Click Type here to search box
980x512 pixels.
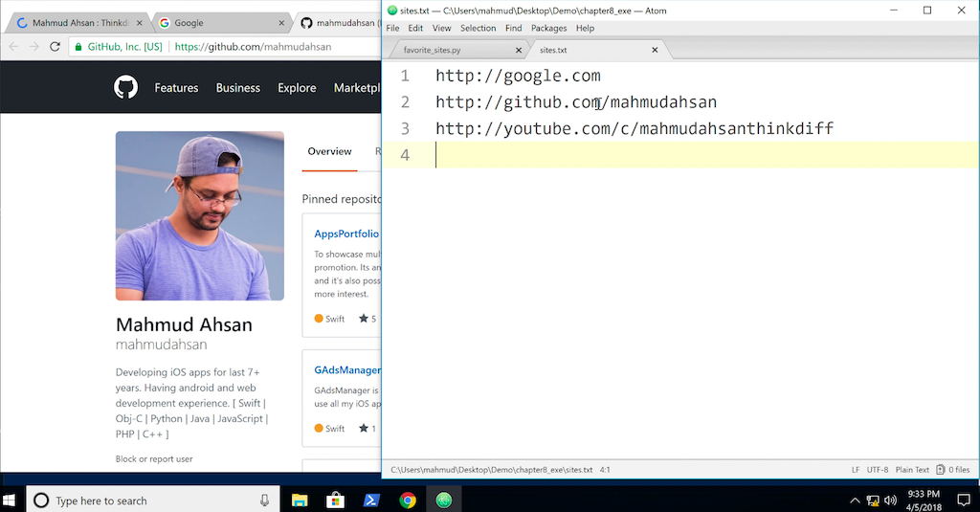click(x=151, y=501)
